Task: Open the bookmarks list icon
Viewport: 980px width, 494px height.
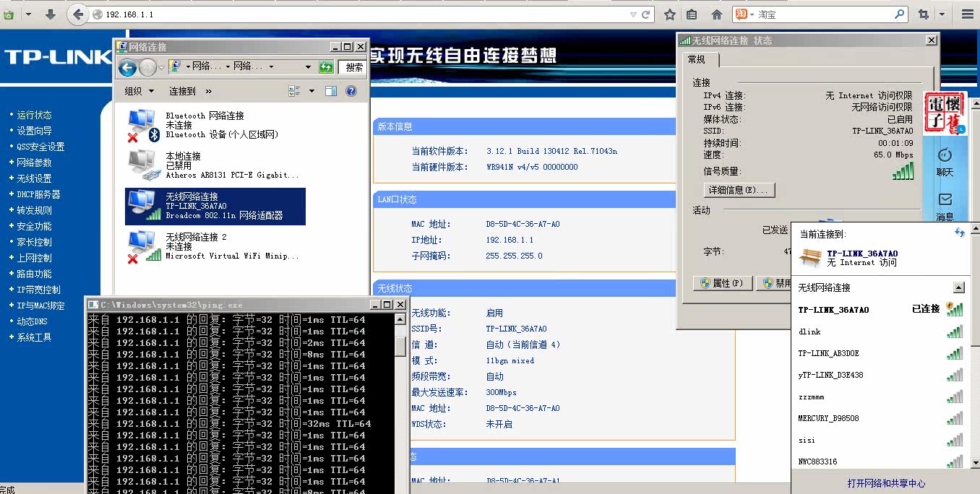Action: coord(692,14)
